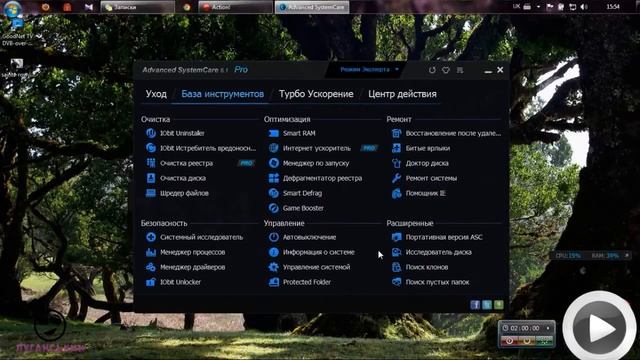640x360 pixels.
Task: Launch the Smart Defrag icon
Action: pyautogui.click(x=273, y=193)
